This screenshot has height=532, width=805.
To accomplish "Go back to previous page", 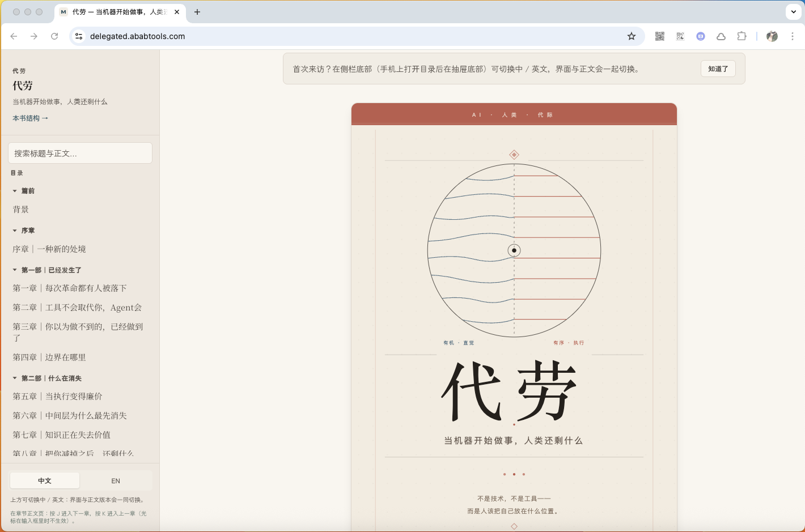I will [14, 36].
